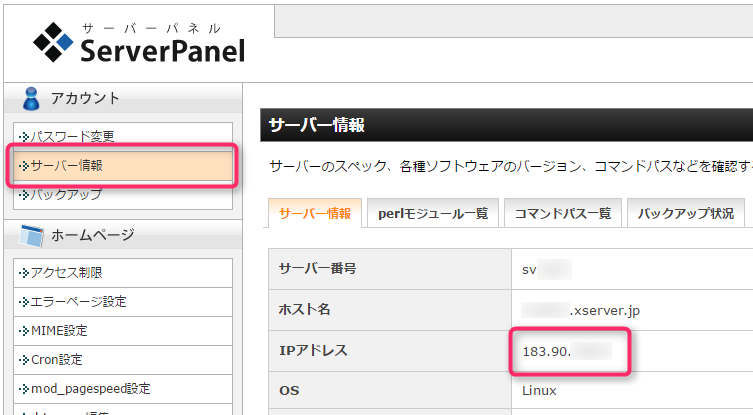Image resolution: width=753 pixels, height=415 pixels.
Task: Click the account user icon
Action: (31, 98)
